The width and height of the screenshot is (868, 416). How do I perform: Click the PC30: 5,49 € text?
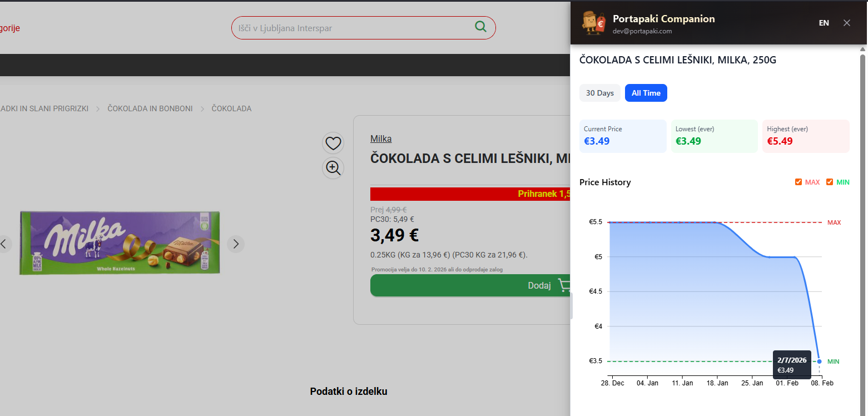tap(392, 219)
